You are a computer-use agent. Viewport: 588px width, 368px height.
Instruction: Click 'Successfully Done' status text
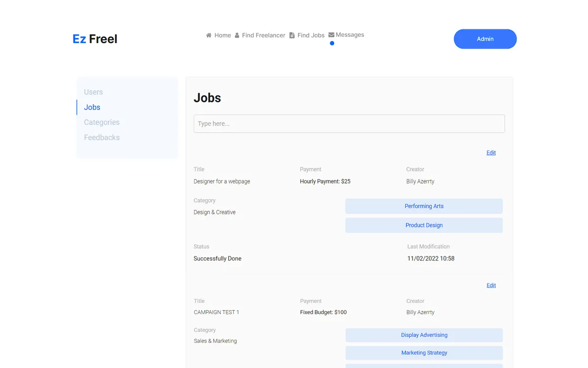[218, 259]
